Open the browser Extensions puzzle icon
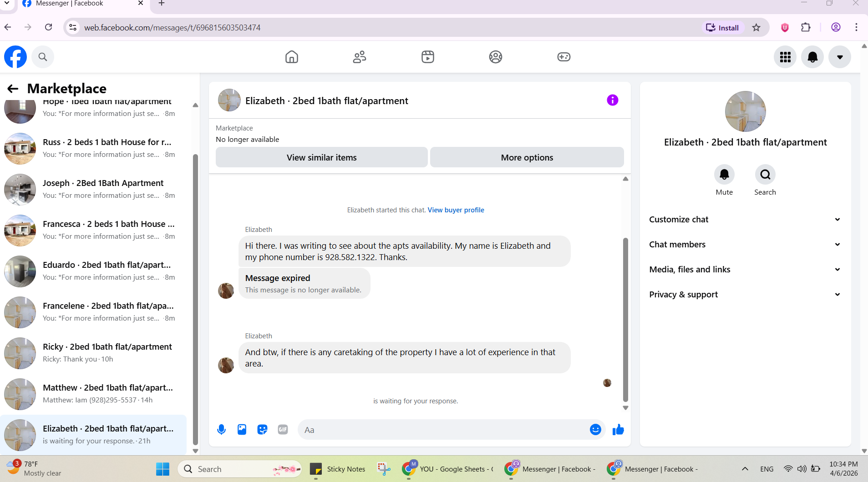Screen dimensions: 868x482 tap(806, 28)
